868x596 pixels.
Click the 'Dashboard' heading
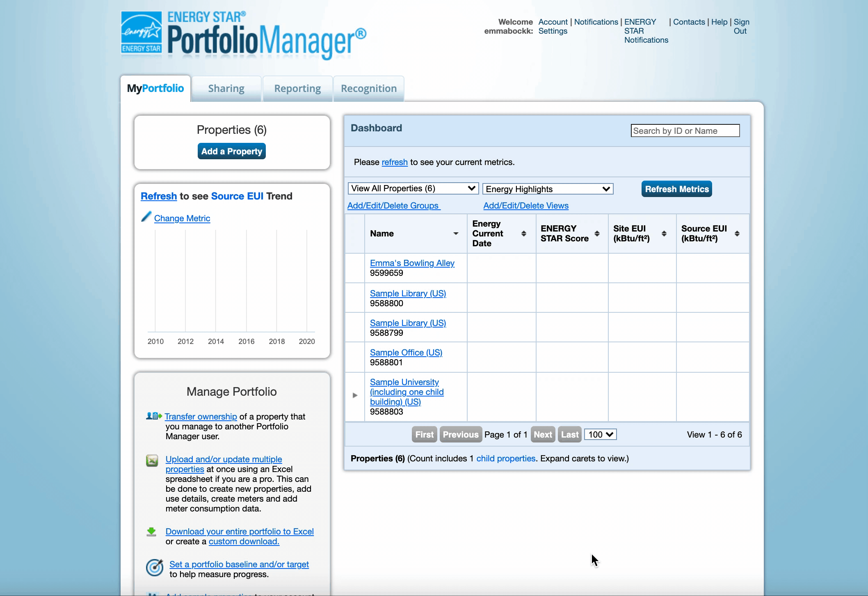coord(376,128)
